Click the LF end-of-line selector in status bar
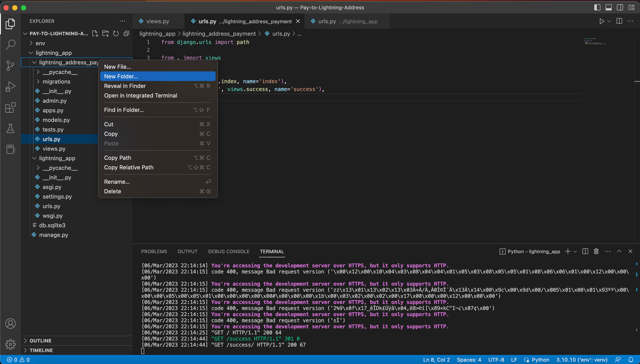Viewport: 640px width, 364px height. (x=514, y=360)
